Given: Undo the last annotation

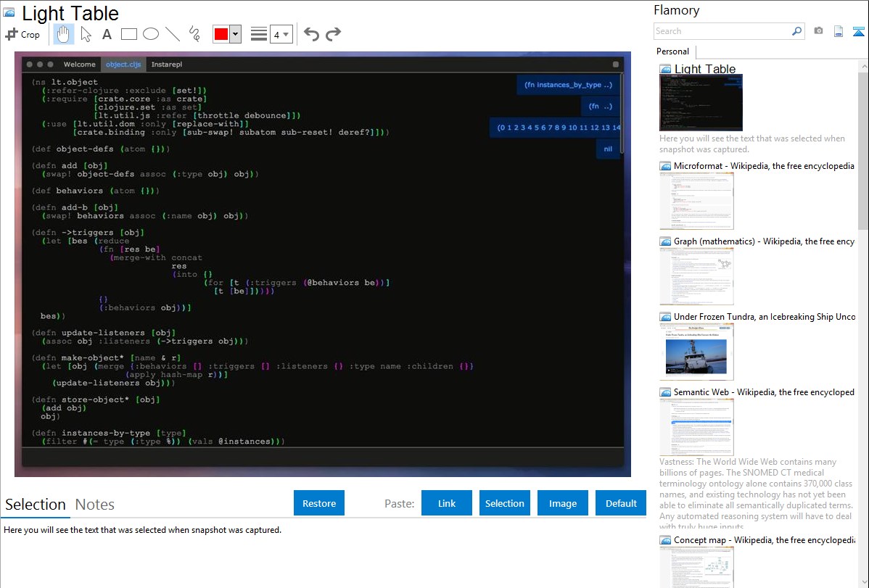Looking at the screenshot, I should (x=311, y=34).
